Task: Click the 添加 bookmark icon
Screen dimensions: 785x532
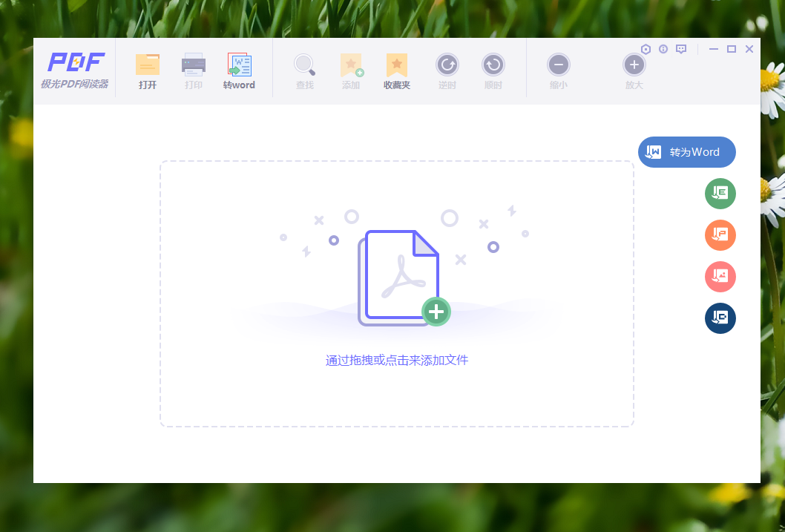Action: 351,65
